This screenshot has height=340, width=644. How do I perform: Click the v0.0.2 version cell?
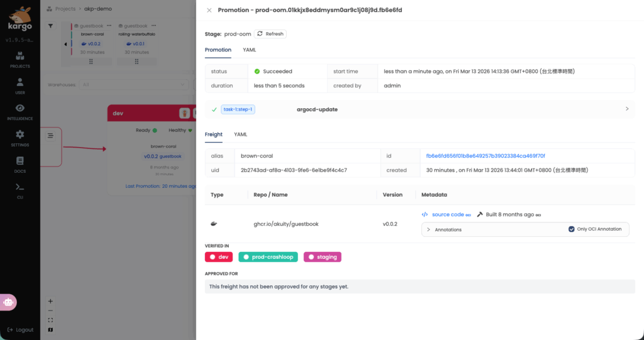[x=390, y=224]
